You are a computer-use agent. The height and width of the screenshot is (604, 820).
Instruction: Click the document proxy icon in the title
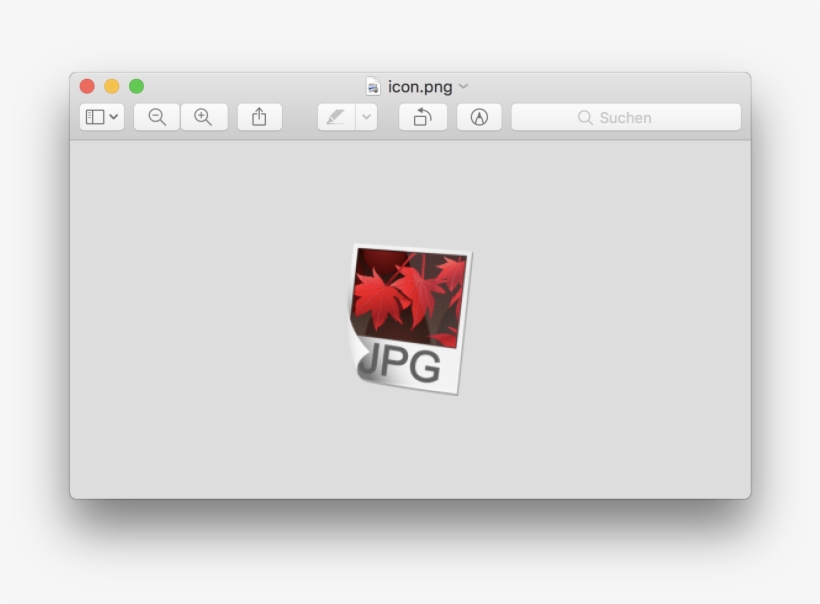[x=373, y=87]
